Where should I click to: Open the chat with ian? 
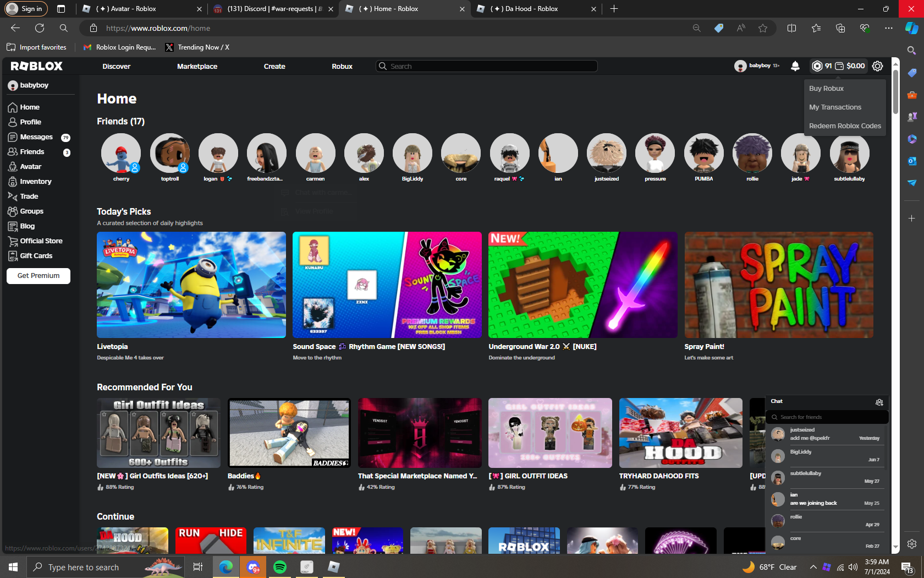pyautogui.click(x=827, y=499)
